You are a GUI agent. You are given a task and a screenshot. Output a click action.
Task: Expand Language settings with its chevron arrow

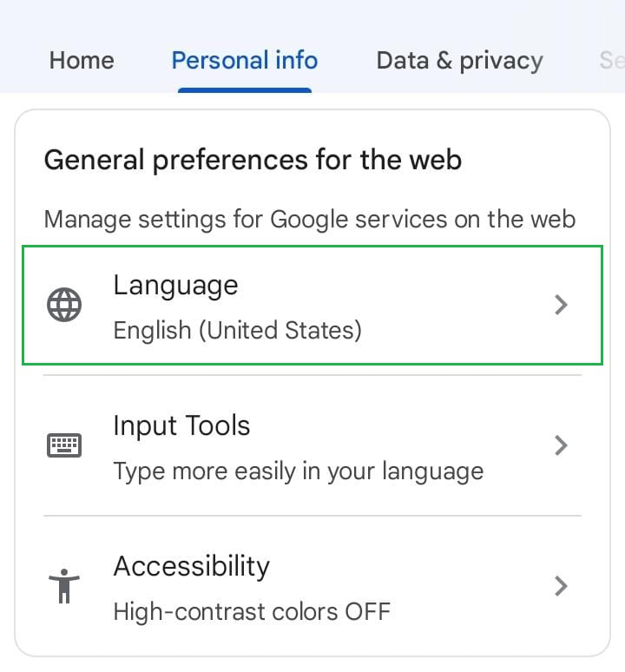coord(562,305)
